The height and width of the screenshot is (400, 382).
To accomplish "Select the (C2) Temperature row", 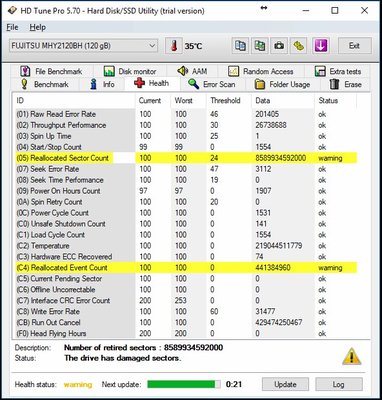I will click(x=185, y=246).
